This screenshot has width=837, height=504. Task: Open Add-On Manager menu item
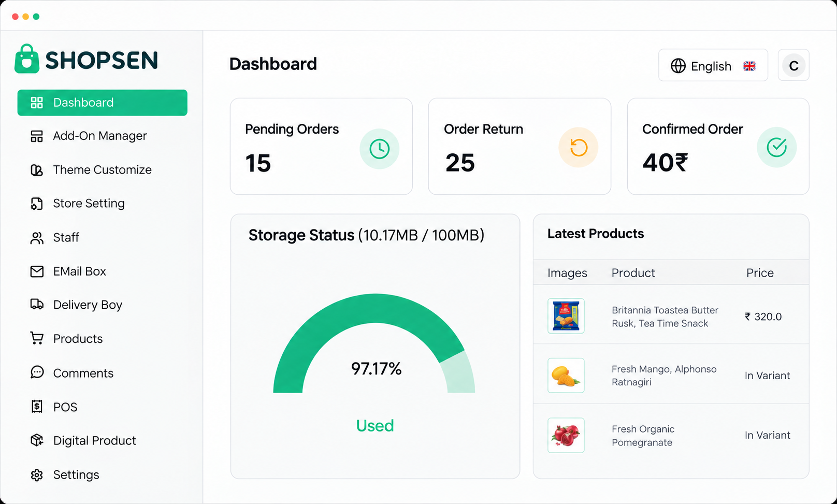[103, 136]
